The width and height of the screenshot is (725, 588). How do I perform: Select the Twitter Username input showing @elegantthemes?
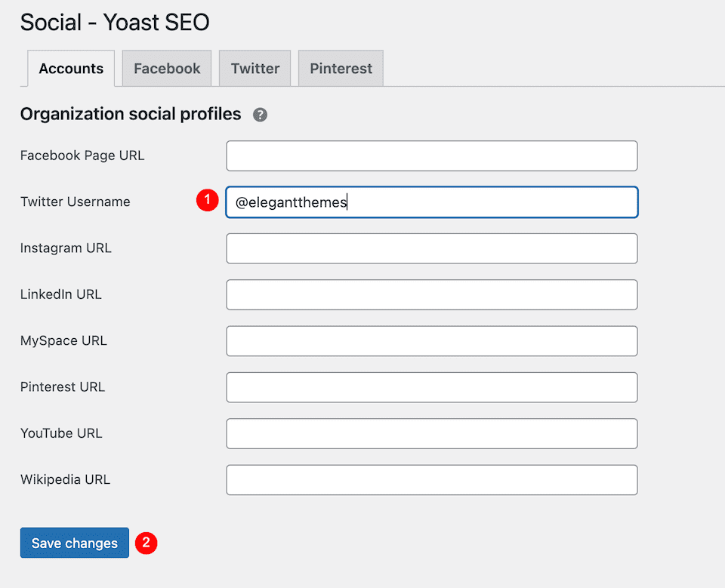coord(431,202)
